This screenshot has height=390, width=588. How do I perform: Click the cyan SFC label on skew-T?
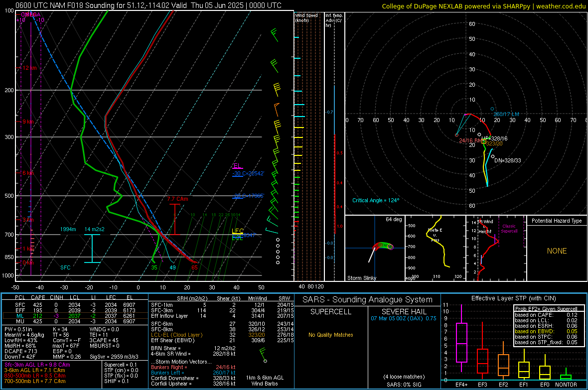coord(65,267)
